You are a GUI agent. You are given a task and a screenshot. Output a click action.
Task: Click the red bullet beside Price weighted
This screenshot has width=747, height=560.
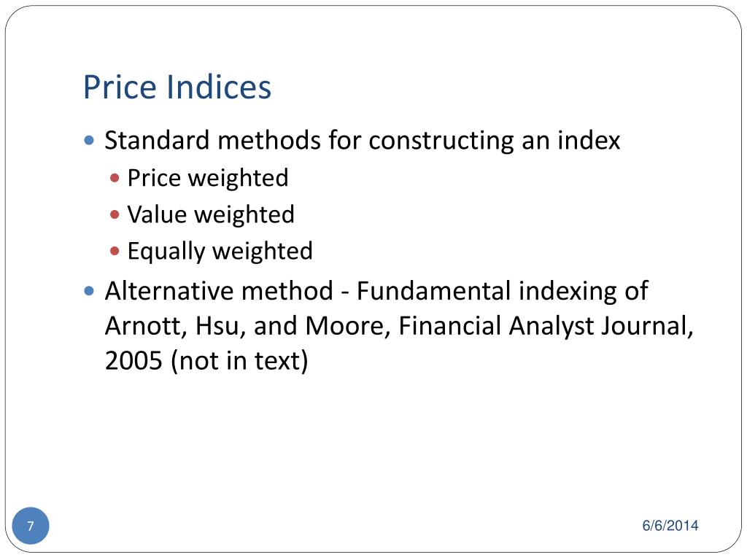coord(115,179)
